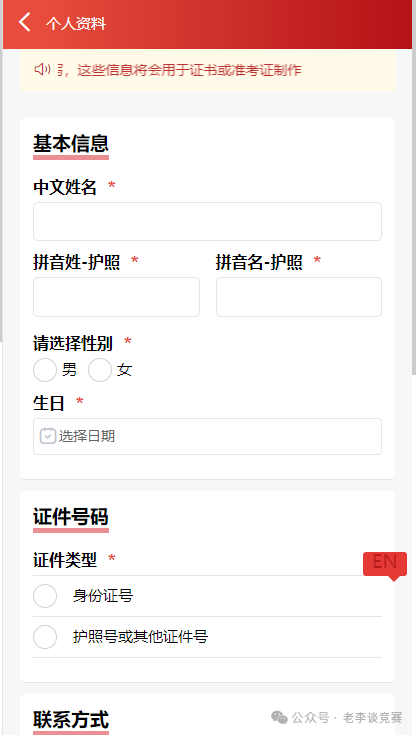
Task: Tap the WeChat logo watermark
Action: (x=280, y=717)
